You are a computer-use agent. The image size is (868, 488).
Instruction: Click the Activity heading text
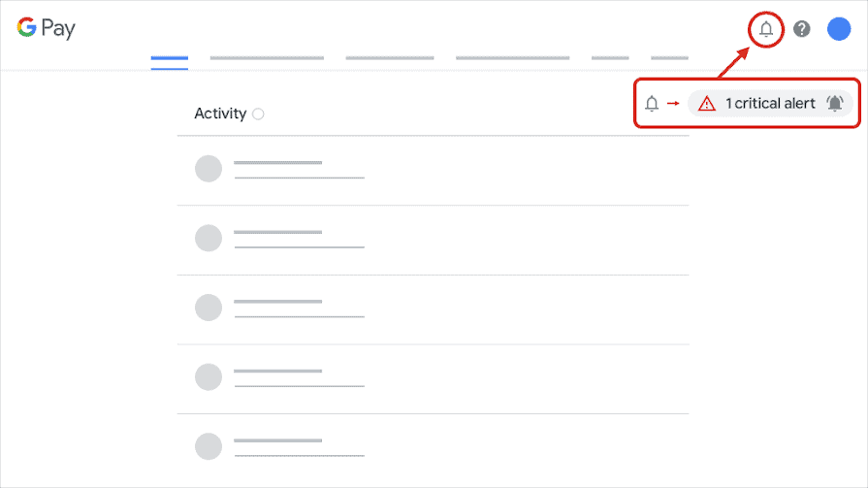click(220, 114)
